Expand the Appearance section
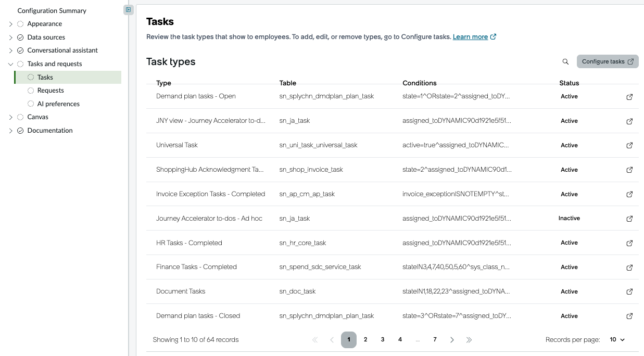The width and height of the screenshot is (644, 356). [x=10, y=24]
